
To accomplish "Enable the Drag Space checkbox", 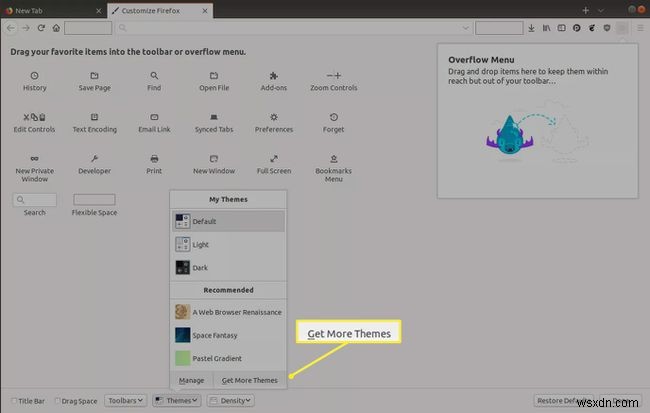I will click(58, 401).
